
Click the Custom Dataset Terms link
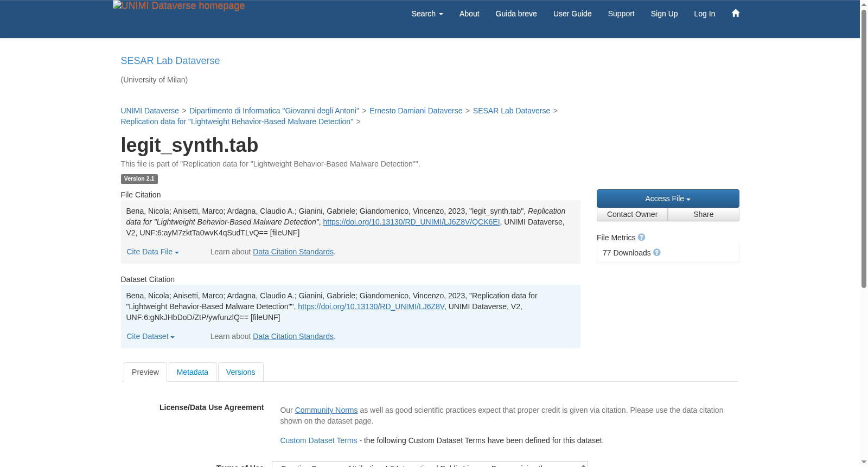pos(318,440)
